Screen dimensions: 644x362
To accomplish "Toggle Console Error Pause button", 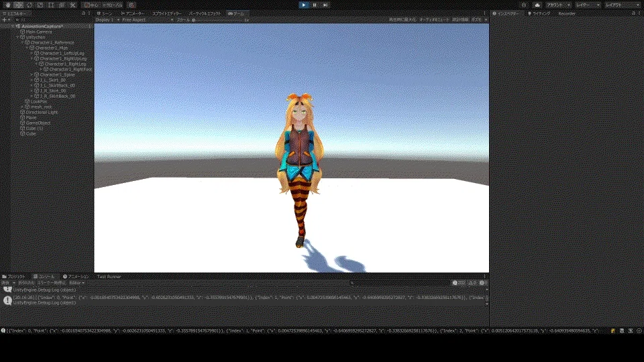I will click(x=52, y=283).
